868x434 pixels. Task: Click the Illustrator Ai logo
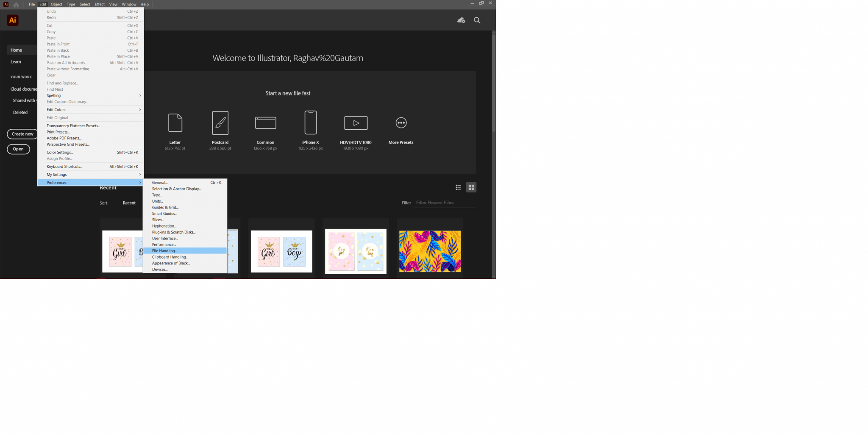pyautogui.click(x=13, y=20)
